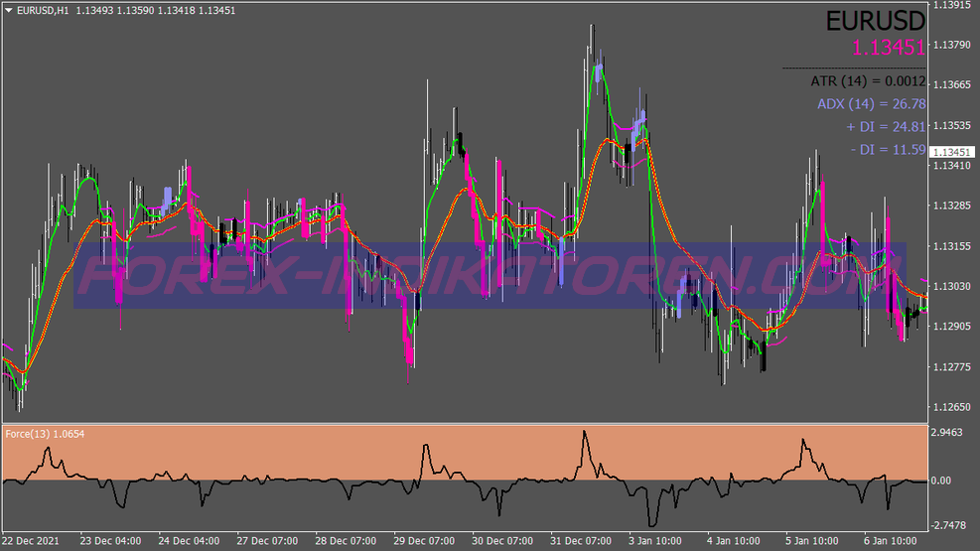
Task: Click the 22 Dec 2021 date label
Action: coord(31,541)
